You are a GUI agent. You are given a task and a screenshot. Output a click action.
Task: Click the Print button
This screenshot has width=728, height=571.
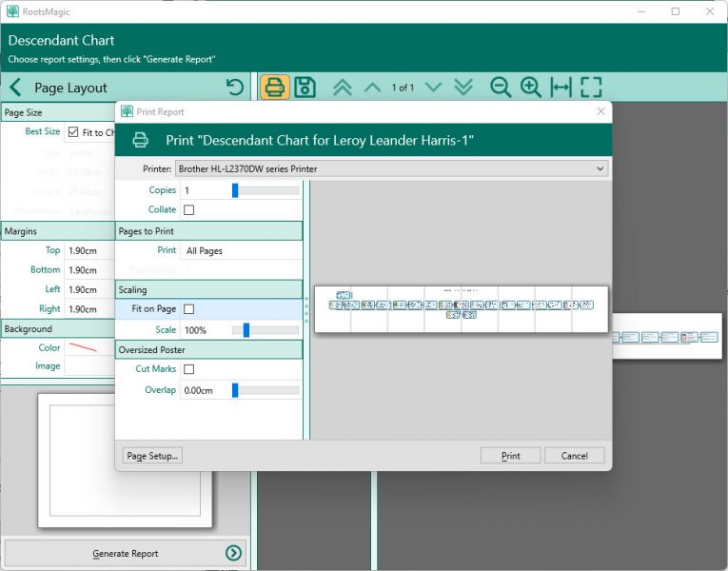click(510, 456)
